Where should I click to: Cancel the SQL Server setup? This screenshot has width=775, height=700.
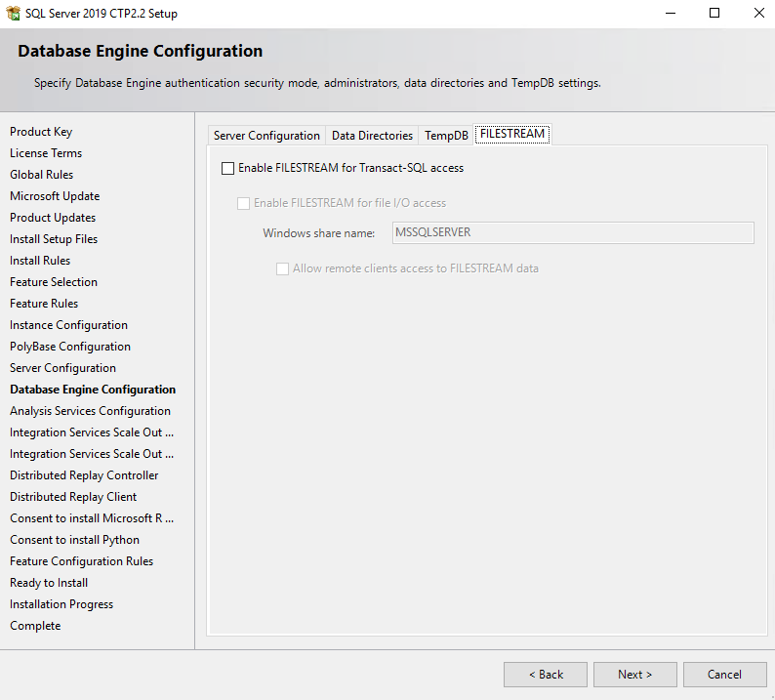[x=724, y=675]
